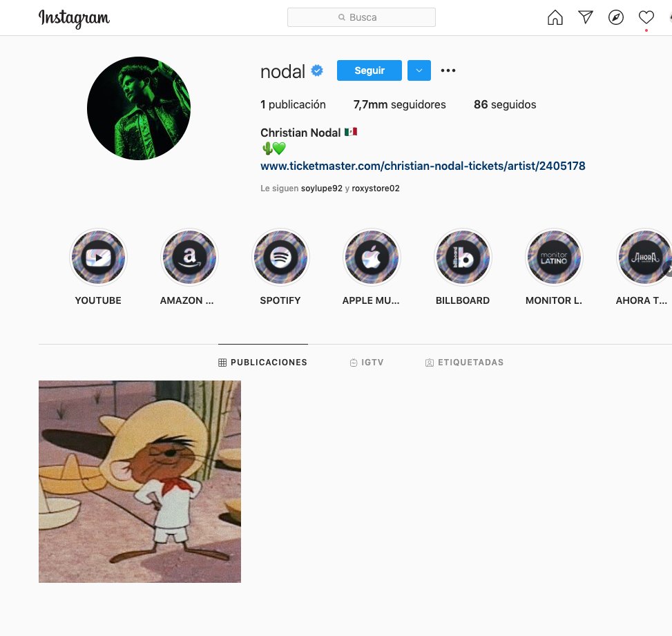This screenshot has width=672, height=636.
Task: Open the YOUTUBE story highlight
Action: click(98, 257)
